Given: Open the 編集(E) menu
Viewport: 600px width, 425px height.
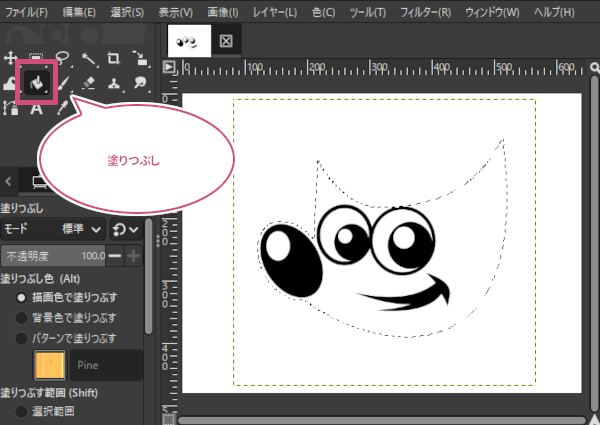Looking at the screenshot, I should click(79, 13).
